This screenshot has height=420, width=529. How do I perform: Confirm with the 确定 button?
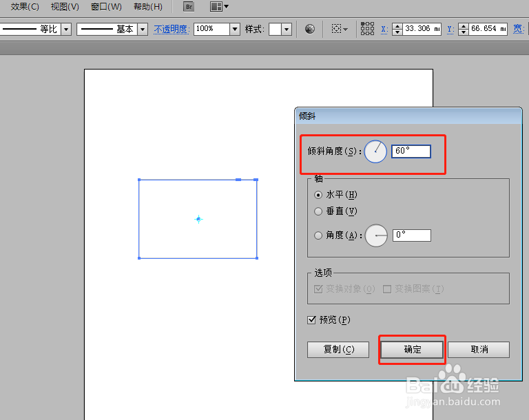[412, 350]
